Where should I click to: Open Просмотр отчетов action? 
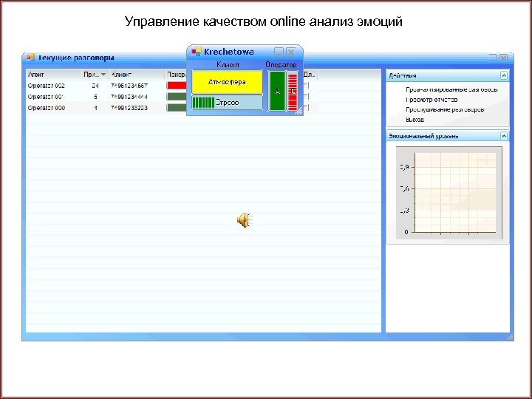pos(432,100)
